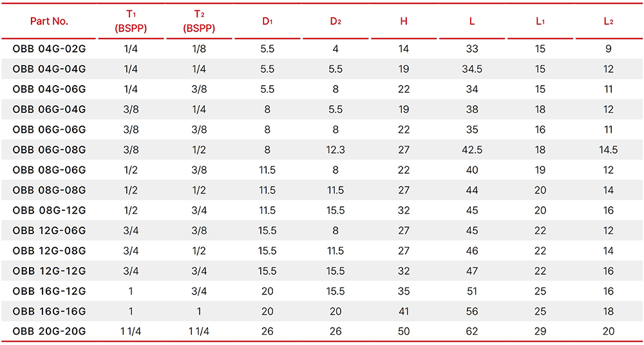The width and height of the screenshot is (644, 345).
Task: Click the D2 column header
Action: tap(336, 21)
